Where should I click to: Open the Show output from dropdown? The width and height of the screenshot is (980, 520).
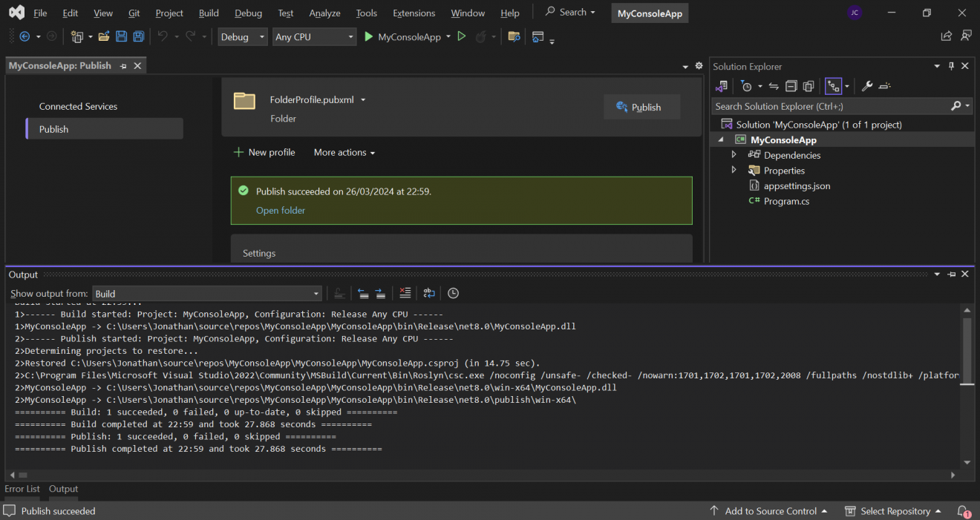tap(316, 293)
